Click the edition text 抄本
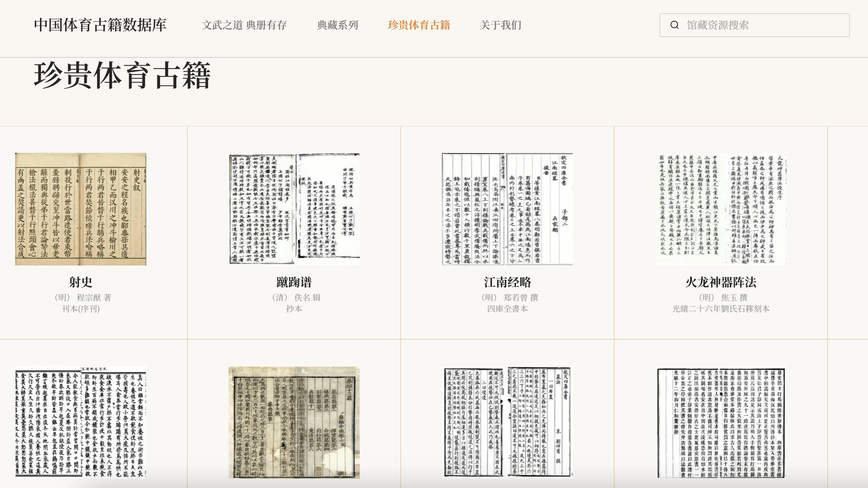The image size is (868, 488). (294, 309)
